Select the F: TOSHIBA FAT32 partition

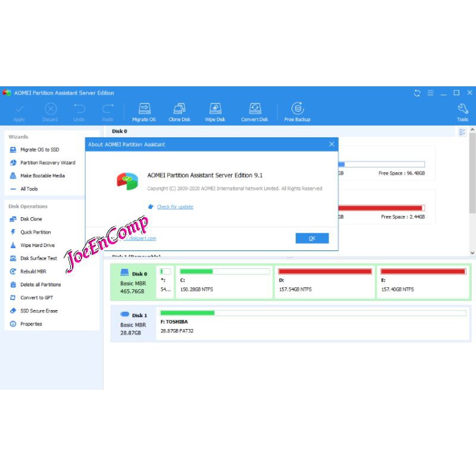click(313, 324)
